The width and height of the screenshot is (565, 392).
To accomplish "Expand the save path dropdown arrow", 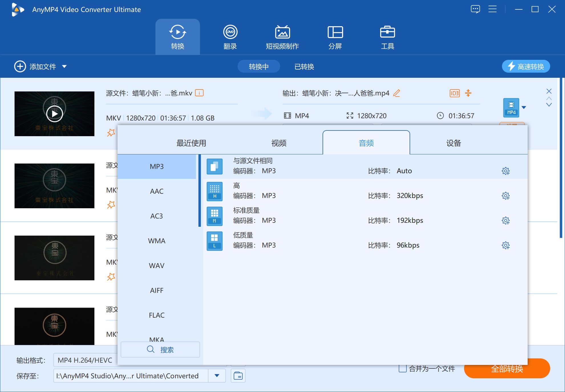I will (217, 376).
